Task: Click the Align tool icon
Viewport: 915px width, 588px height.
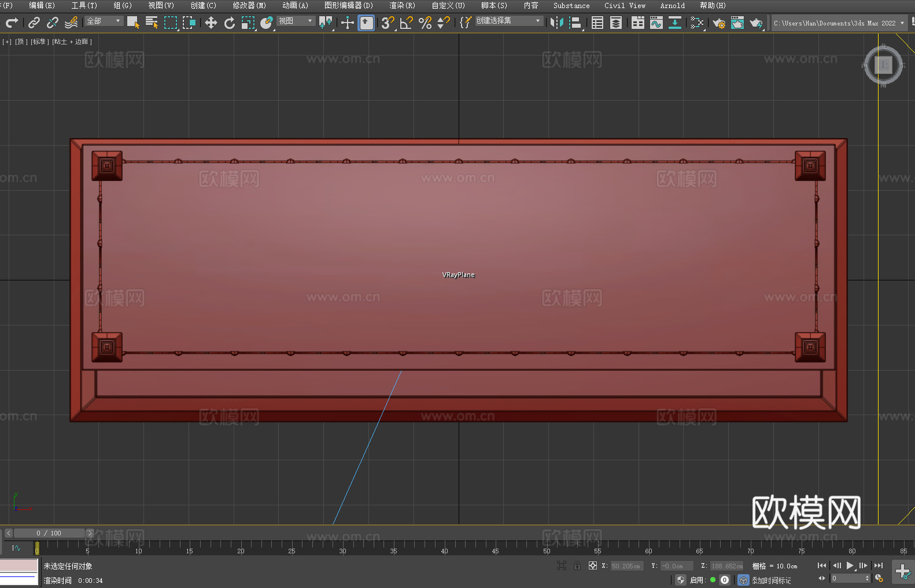Action: coord(575,23)
